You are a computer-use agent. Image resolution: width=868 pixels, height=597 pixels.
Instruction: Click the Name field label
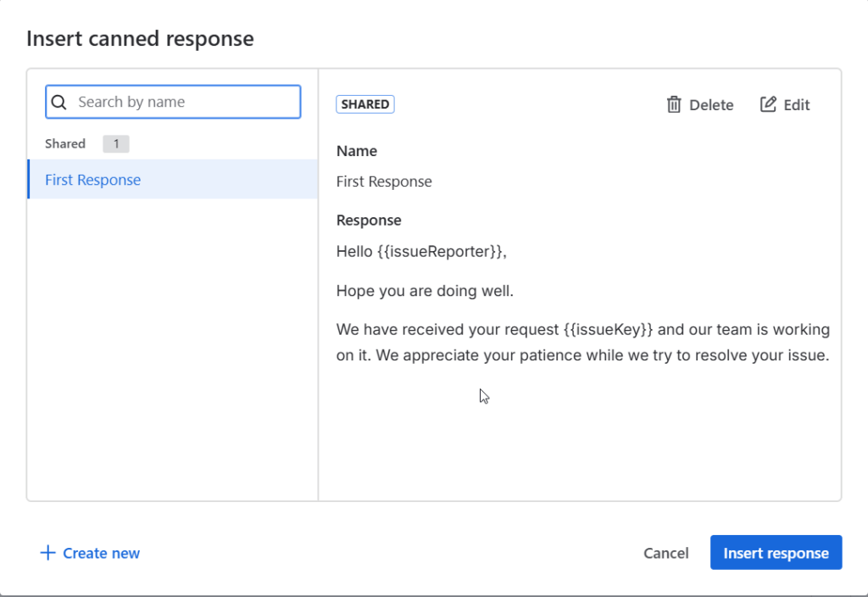click(x=357, y=151)
